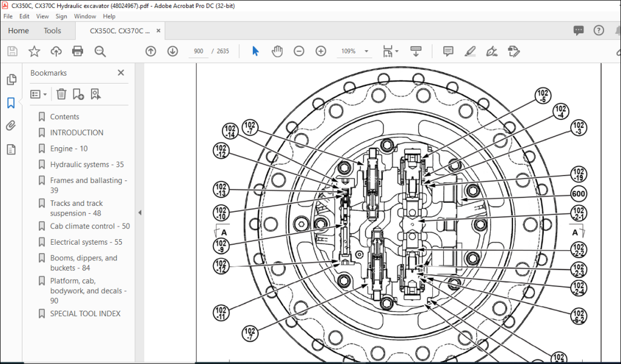Click the page number field showing 900
The height and width of the screenshot is (364, 621).
pyautogui.click(x=198, y=51)
